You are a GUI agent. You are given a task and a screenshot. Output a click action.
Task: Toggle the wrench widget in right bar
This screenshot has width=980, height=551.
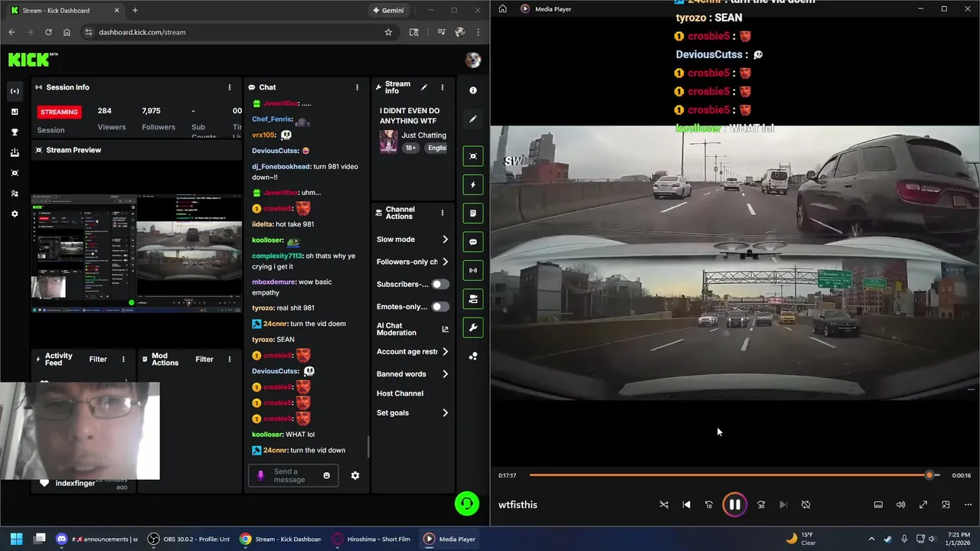click(473, 328)
